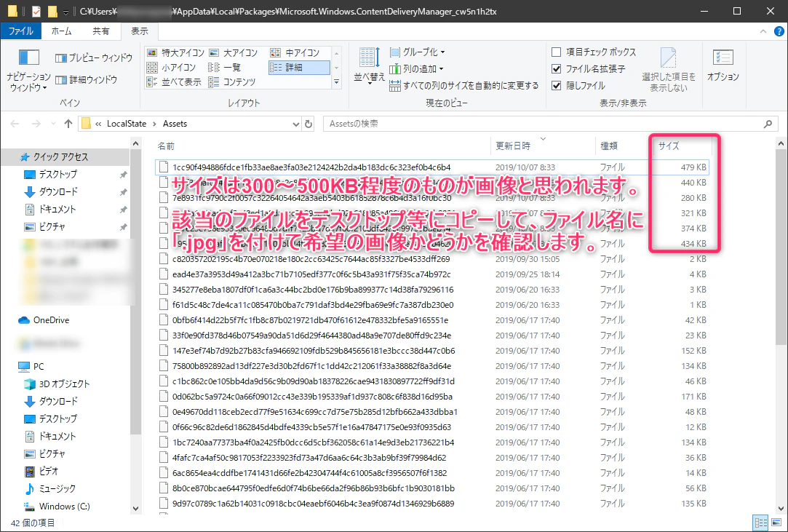Viewport: 788px width, 532px height.
Task: Sort by the 種類 column header
Action: pyautogui.click(x=623, y=146)
